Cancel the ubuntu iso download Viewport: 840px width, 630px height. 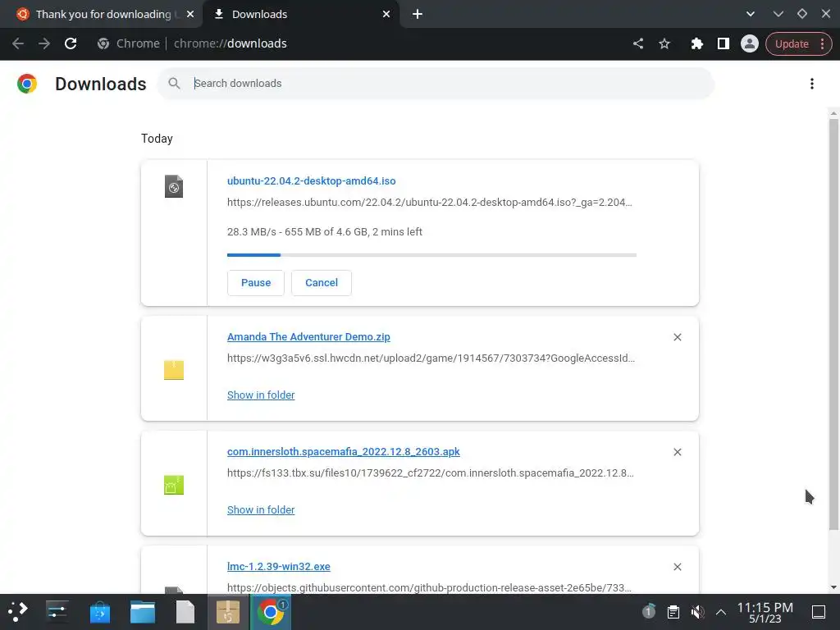322,282
